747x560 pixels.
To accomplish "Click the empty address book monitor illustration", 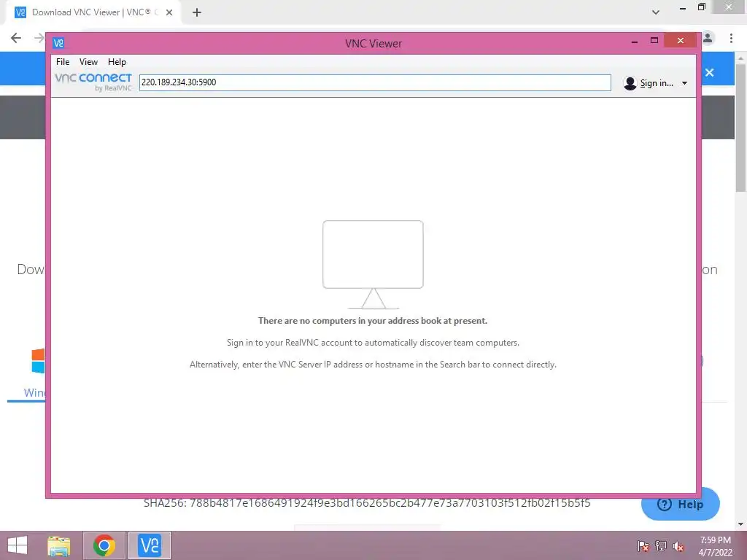I will point(373,265).
